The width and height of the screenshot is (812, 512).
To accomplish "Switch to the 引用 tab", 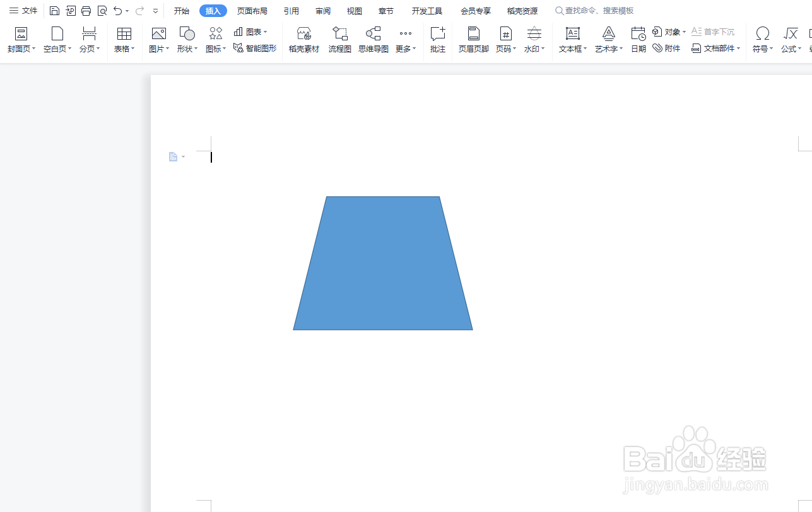I will click(291, 11).
